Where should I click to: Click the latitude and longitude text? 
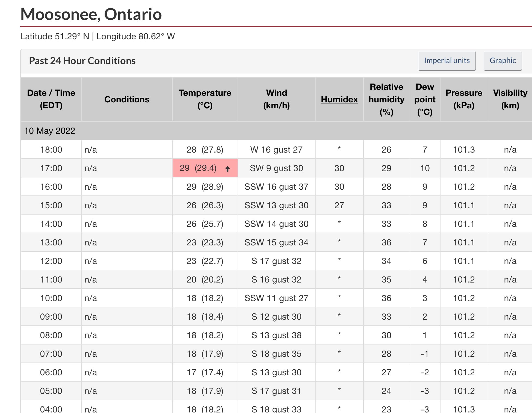tap(97, 36)
